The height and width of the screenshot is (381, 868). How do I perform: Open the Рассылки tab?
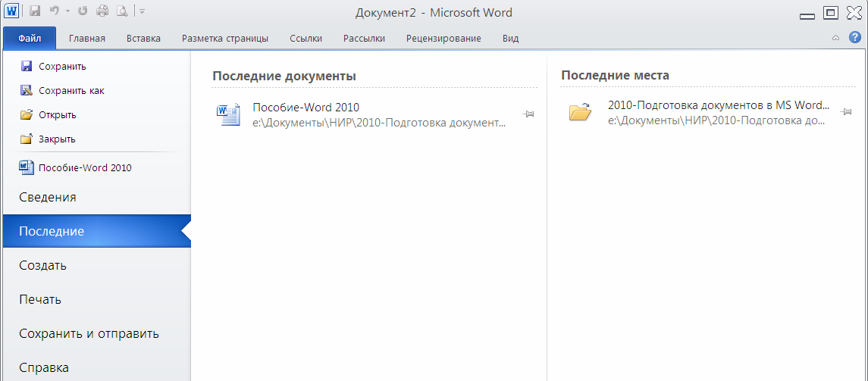point(364,38)
